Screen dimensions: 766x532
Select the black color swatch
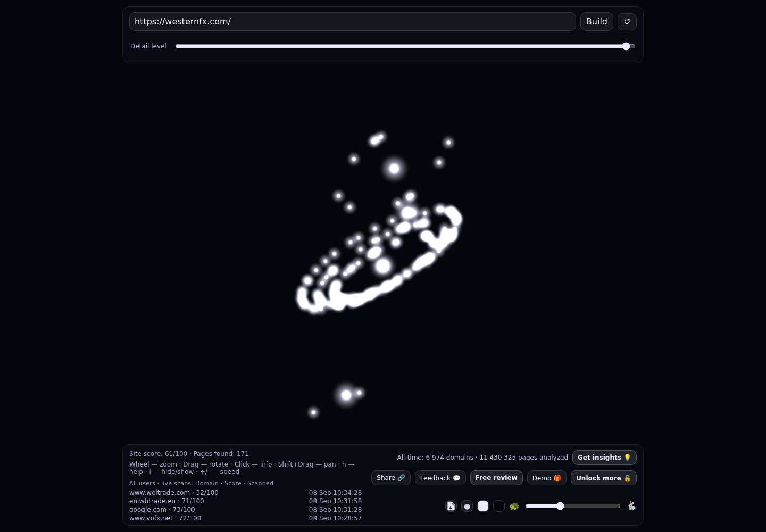tap(499, 506)
